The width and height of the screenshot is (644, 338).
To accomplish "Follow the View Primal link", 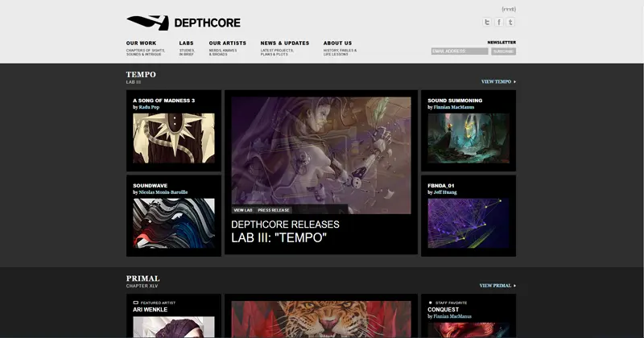I will 497,286.
